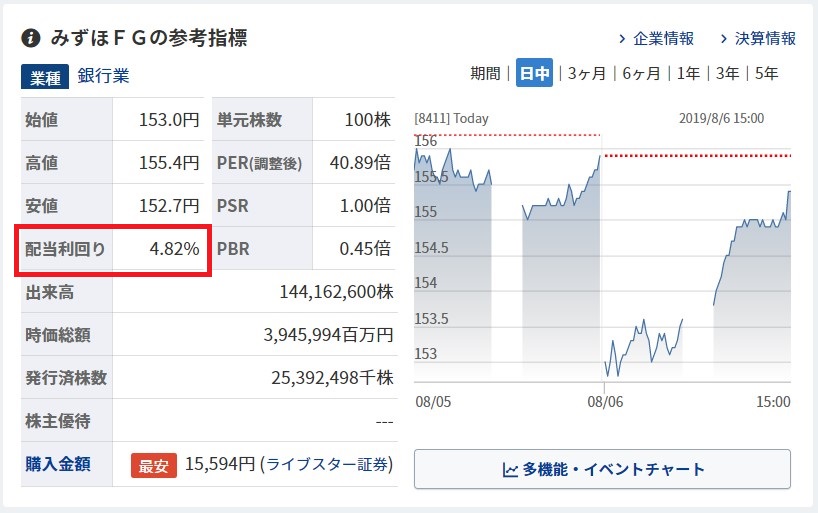Click the chevron before 企業情報

coord(622,39)
